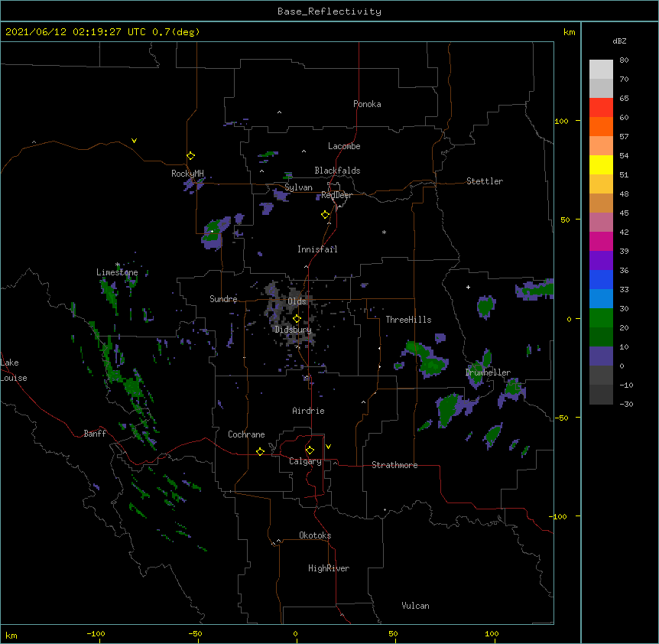659x644 pixels.
Task: Click the yellow diamond marker near Olds
Action: click(297, 318)
